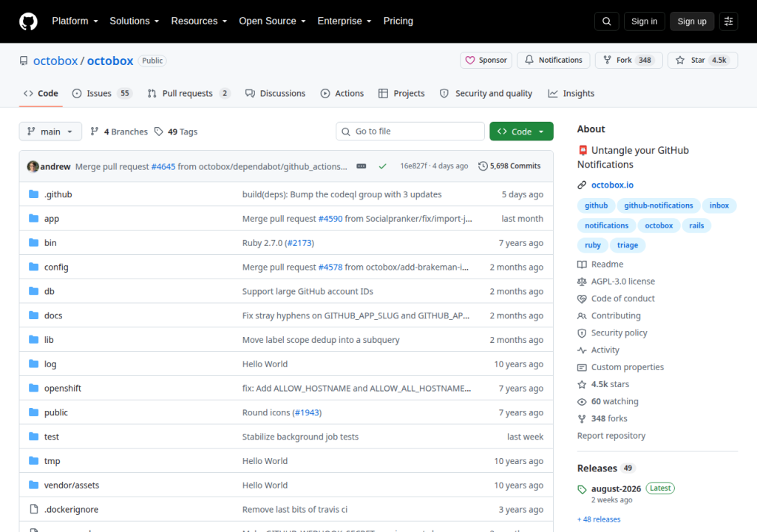The width and height of the screenshot is (757, 532).
Task: Click the note icon beside Custom properties
Action: click(582, 367)
